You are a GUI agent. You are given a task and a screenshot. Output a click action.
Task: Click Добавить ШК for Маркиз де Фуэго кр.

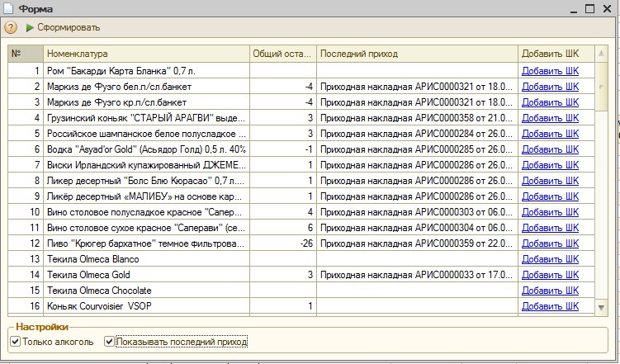[550, 102]
